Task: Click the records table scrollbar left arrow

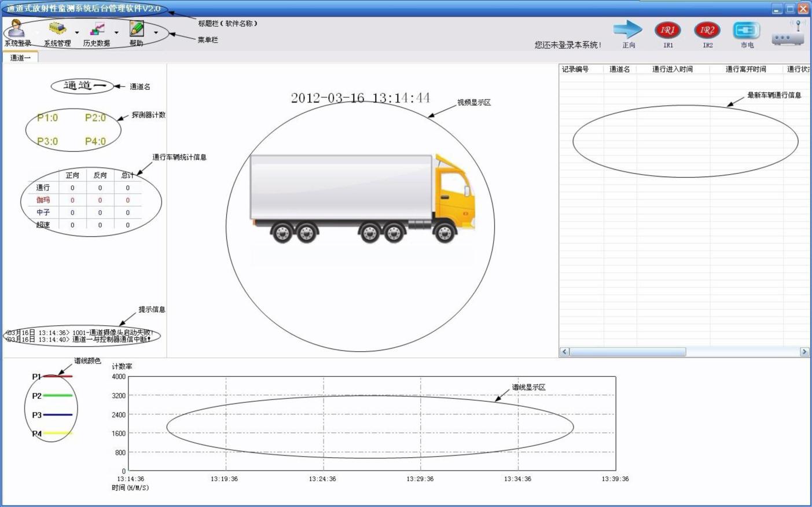Action: [x=564, y=352]
